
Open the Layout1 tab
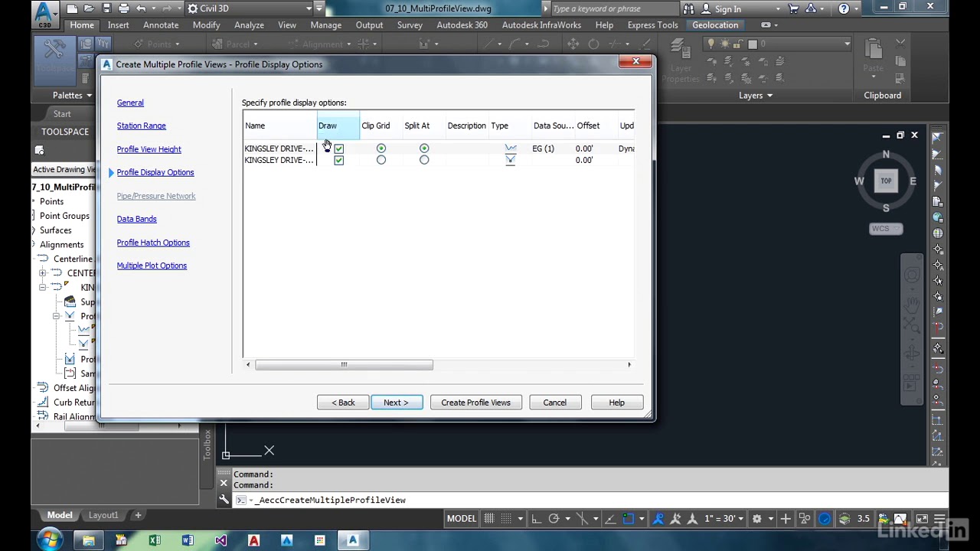[x=103, y=515]
